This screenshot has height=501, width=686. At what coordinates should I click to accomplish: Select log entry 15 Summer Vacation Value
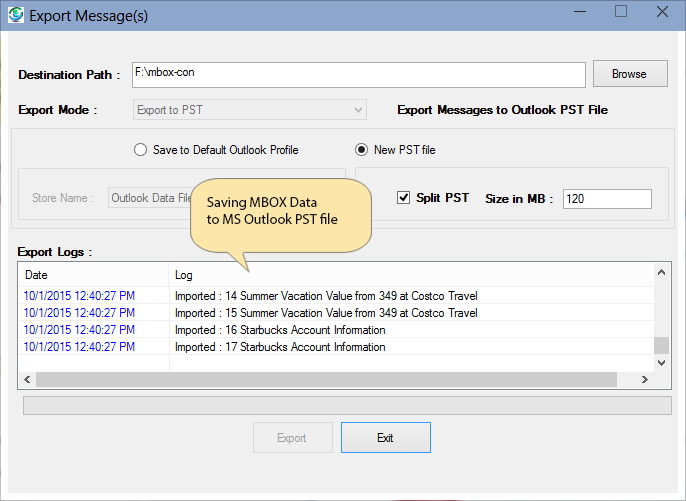tap(326, 313)
